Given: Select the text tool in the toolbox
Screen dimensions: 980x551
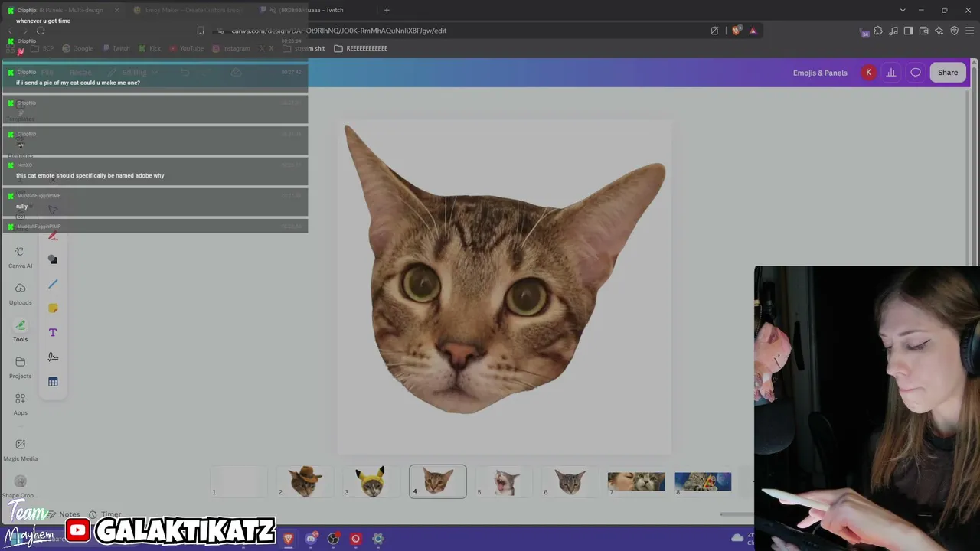Looking at the screenshot, I should (x=53, y=333).
